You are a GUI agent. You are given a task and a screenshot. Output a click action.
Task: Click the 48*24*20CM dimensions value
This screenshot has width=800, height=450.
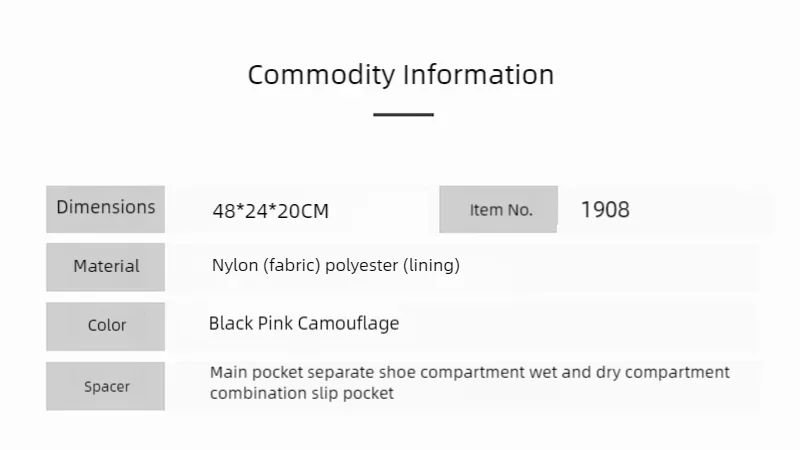tap(270, 211)
